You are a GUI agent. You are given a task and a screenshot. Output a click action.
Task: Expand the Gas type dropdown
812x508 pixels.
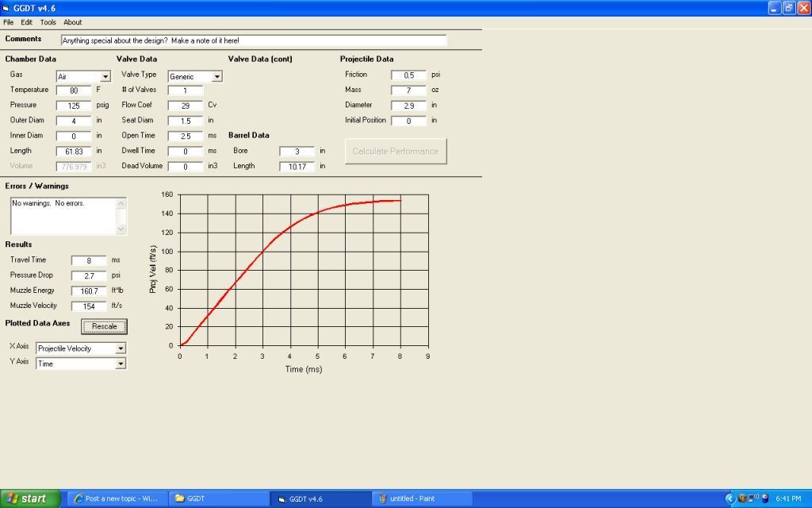pyautogui.click(x=105, y=77)
